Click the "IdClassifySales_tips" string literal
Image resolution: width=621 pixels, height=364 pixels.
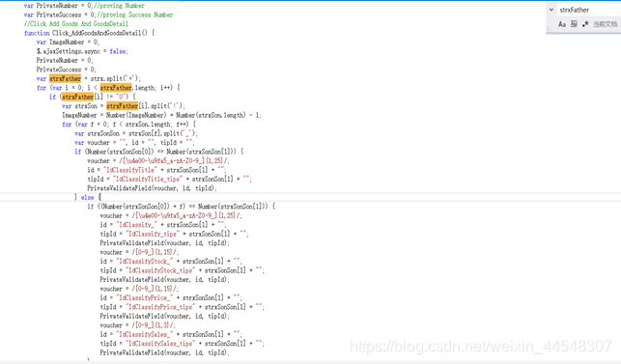point(160,343)
